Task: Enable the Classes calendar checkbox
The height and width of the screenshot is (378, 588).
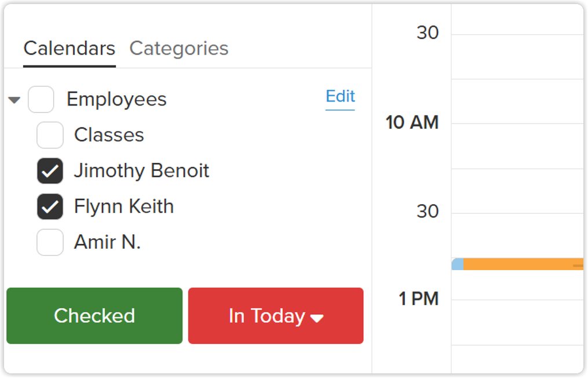Action: [50, 136]
